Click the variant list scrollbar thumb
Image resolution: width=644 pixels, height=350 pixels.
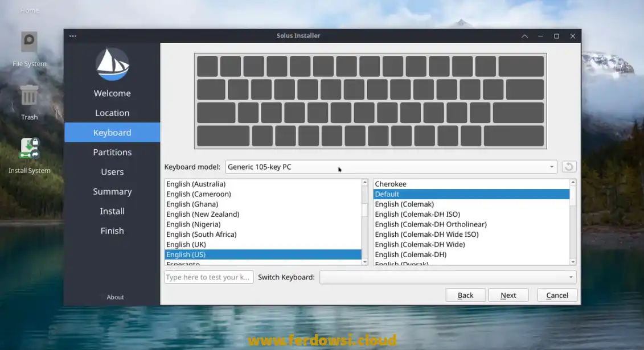click(x=573, y=196)
